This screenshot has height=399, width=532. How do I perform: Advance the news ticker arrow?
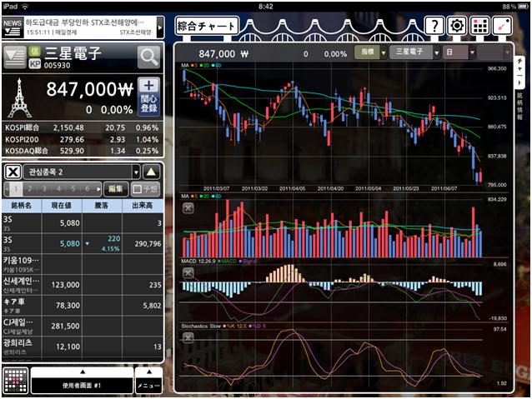pyautogui.click(x=160, y=27)
